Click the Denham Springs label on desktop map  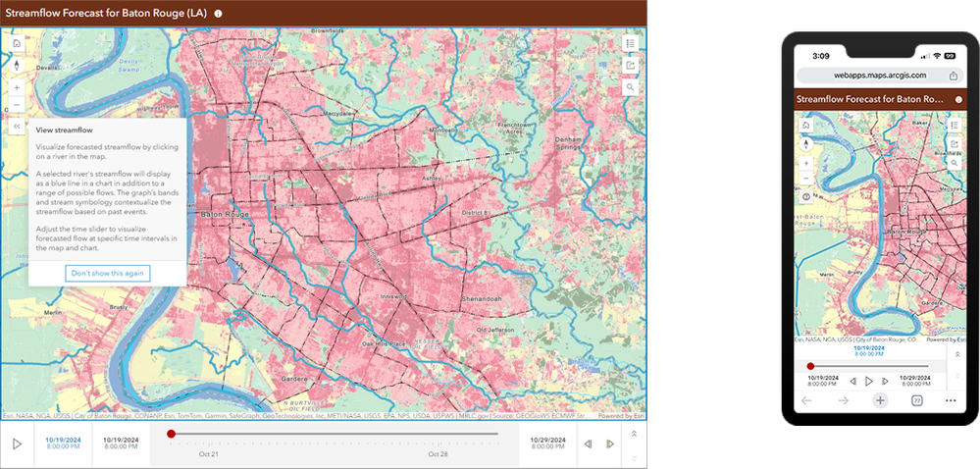569,142
